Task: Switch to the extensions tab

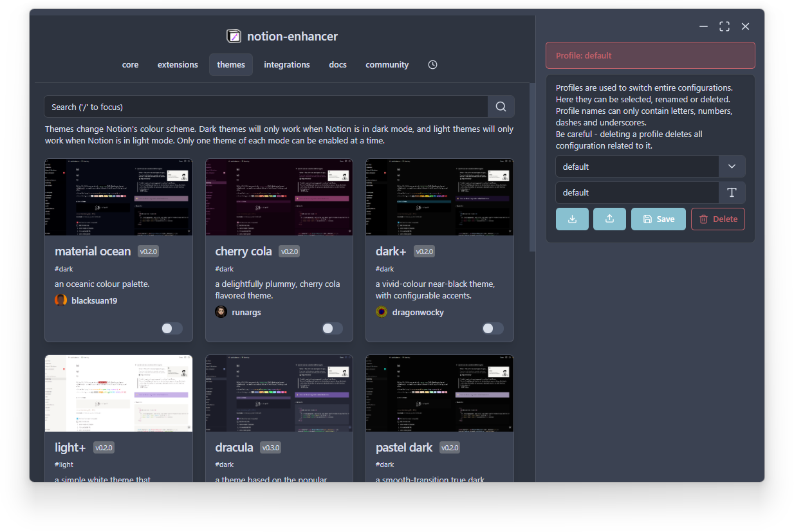Action: 178,65
